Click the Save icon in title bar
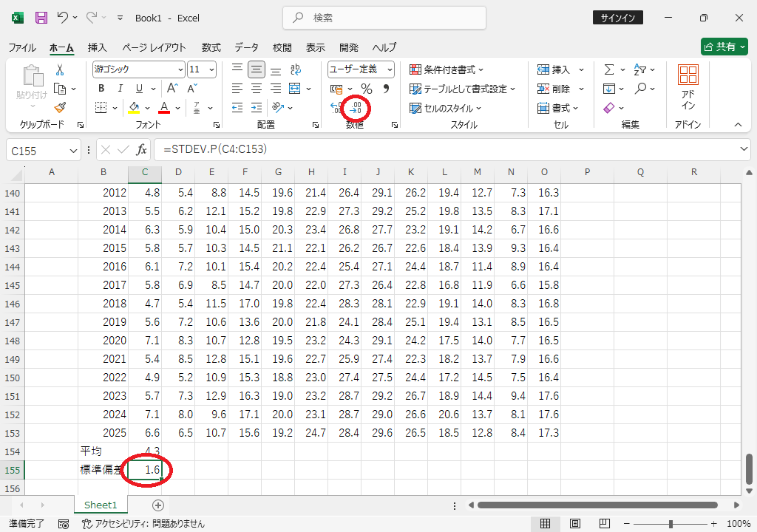757x532 pixels. coord(41,18)
